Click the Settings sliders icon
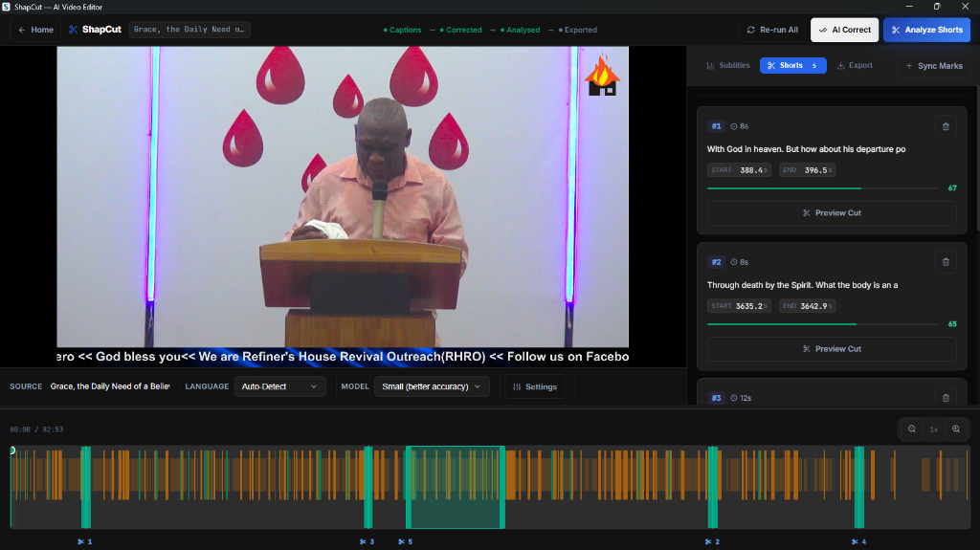This screenshot has height=550, width=980. [x=517, y=386]
